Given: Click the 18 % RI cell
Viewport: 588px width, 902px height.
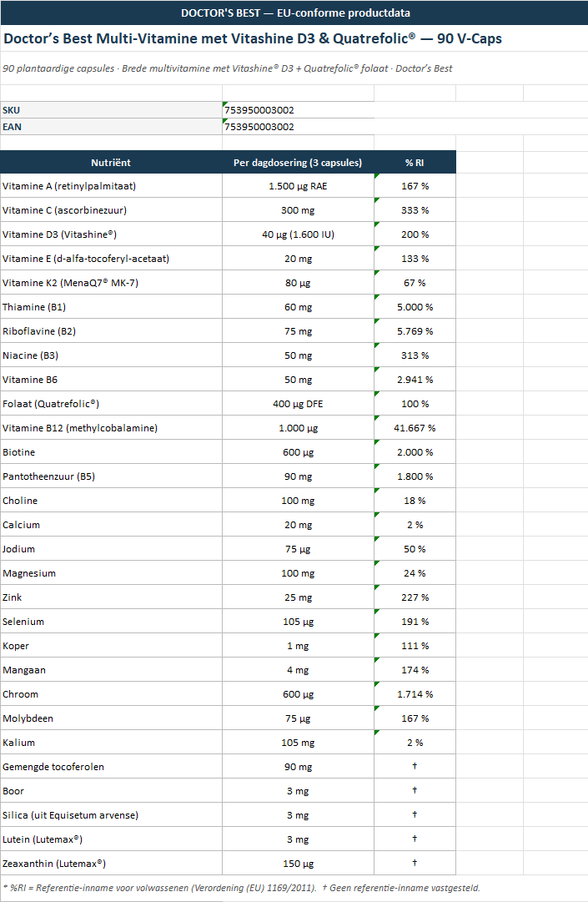Looking at the screenshot, I should [415, 500].
